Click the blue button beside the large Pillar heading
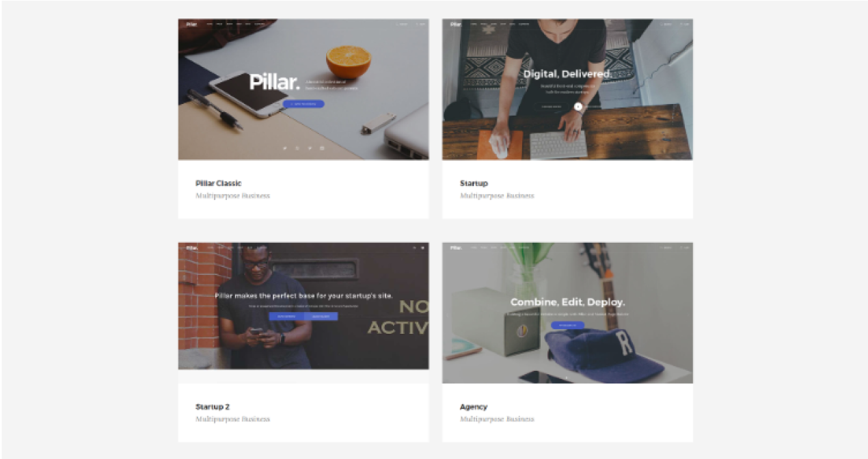868x459 pixels. click(x=303, y=104)
